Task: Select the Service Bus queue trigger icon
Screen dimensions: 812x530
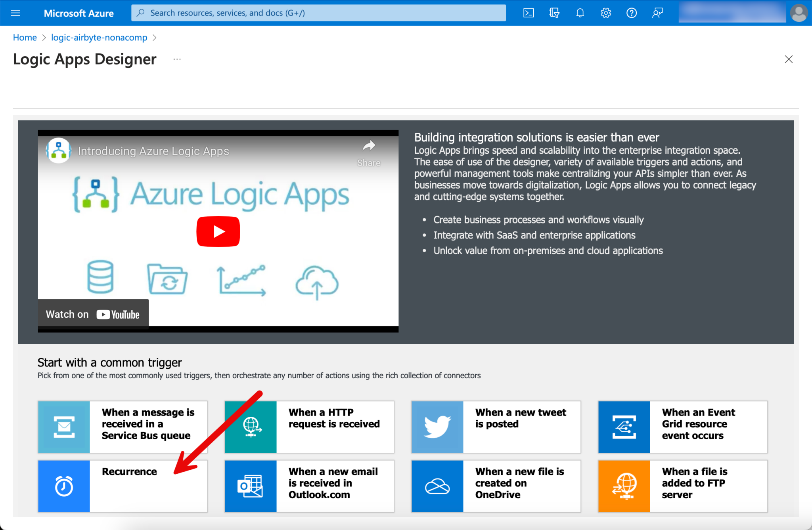Action: point(64,427)
